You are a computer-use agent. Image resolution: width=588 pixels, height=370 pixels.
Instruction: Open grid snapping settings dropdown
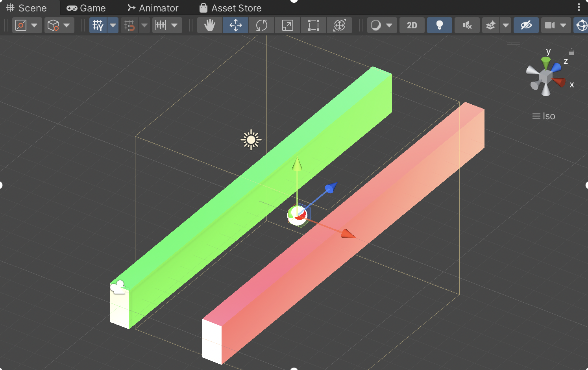[x=144, y=26]
